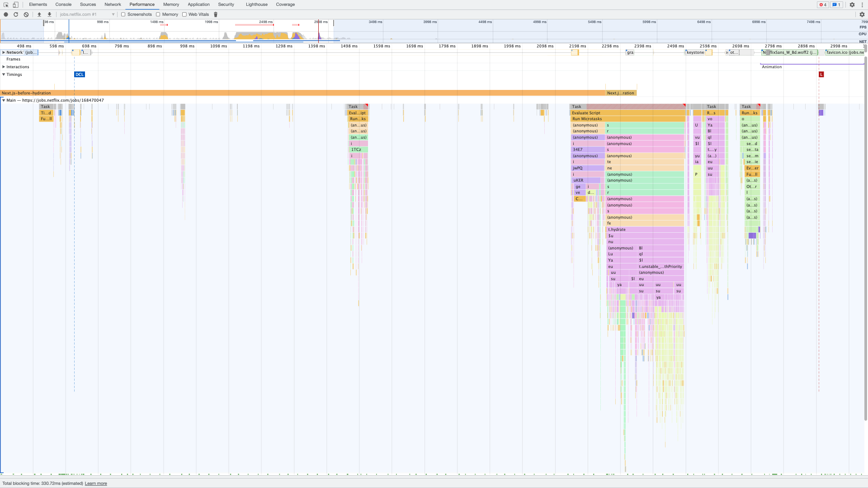Screen dimensions: 868x488
Task: Switch to the Memory panel tab
Action: tap(171, 5)
